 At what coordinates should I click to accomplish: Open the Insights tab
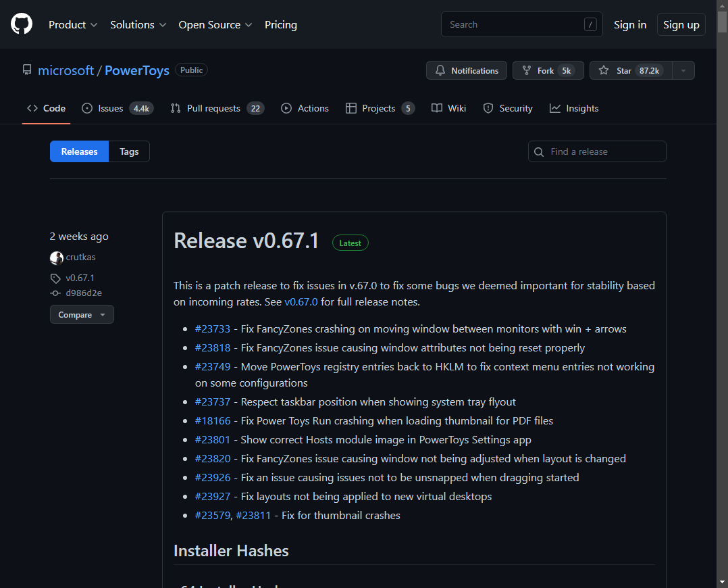pyautogui.click(x=574, y=108)
